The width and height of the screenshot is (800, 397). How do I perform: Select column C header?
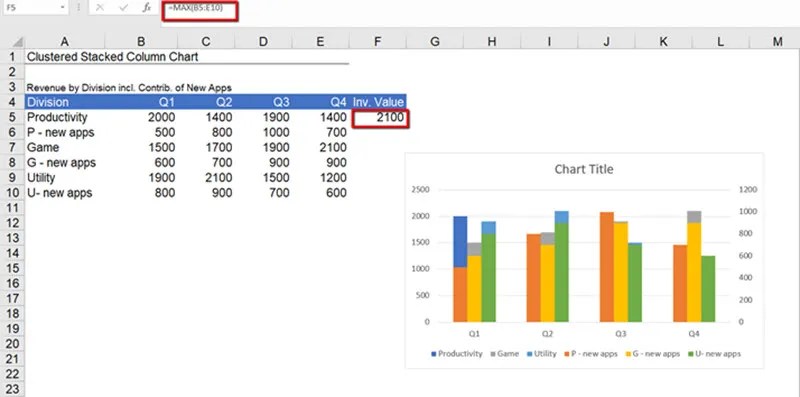click(206, 42)
